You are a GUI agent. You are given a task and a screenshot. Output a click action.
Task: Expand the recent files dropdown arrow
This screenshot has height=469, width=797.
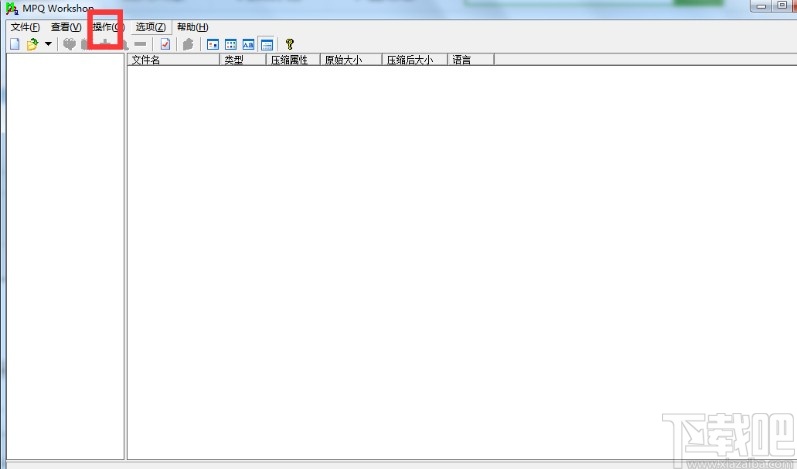click(48, 44)
